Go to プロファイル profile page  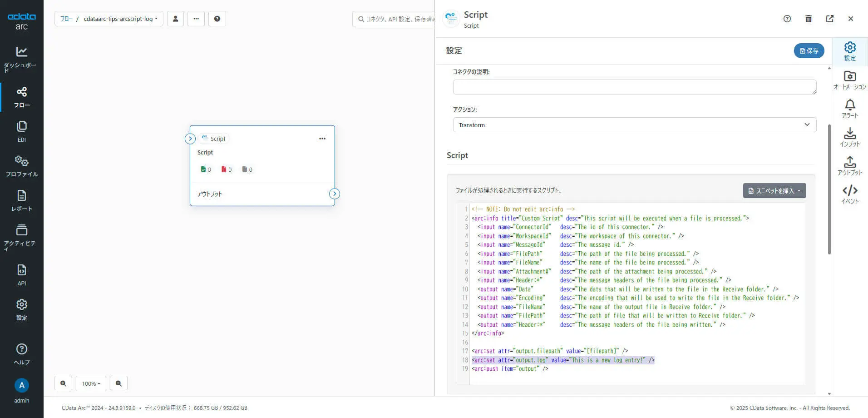coord(21,166)
